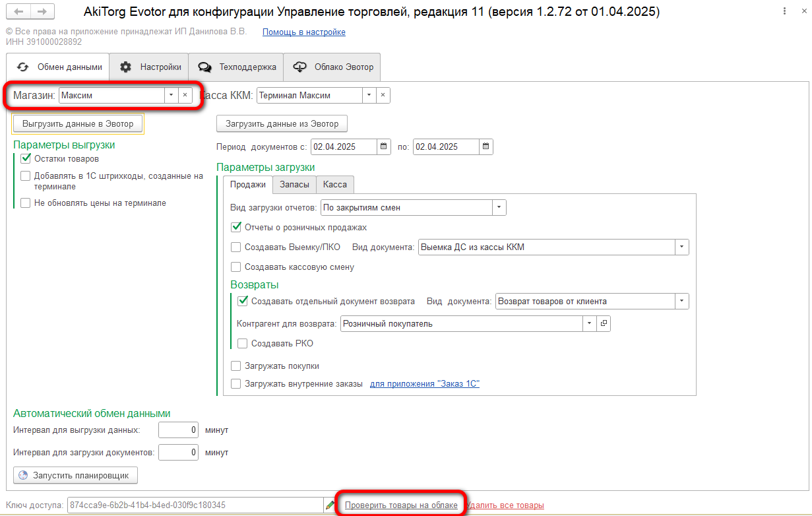Expand Контрагент для возврата dropdown

tap(589, 324)
